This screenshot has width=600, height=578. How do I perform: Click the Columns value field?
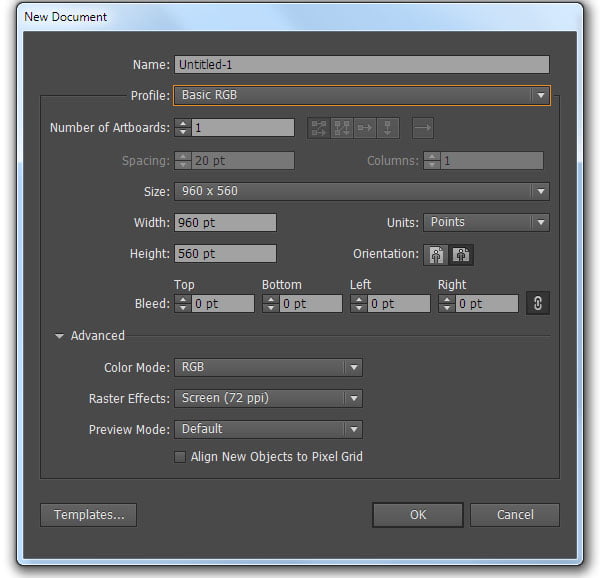(x=492, y=161)
